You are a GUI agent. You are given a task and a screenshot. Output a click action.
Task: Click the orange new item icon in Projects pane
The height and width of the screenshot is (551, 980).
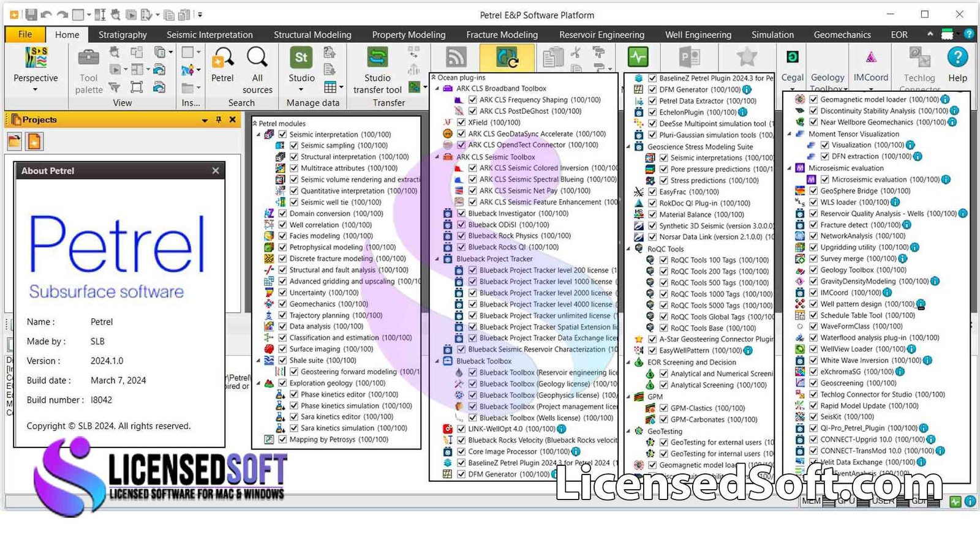34,141
